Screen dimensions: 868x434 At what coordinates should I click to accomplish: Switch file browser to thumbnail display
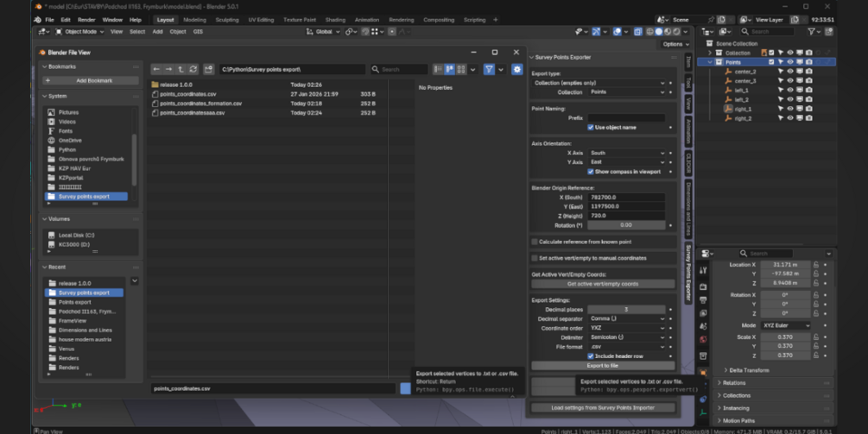pos(461,69)
